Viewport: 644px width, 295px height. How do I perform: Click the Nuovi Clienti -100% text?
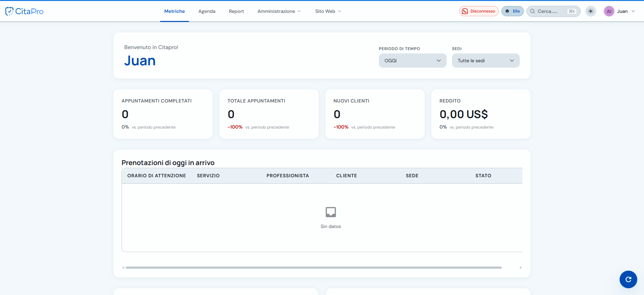tap(341, 127)
